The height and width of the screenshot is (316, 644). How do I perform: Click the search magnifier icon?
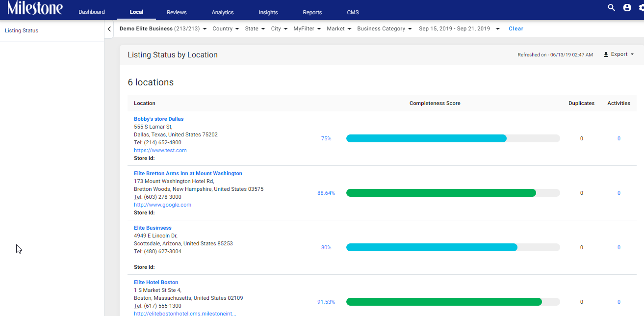(611, 7)
